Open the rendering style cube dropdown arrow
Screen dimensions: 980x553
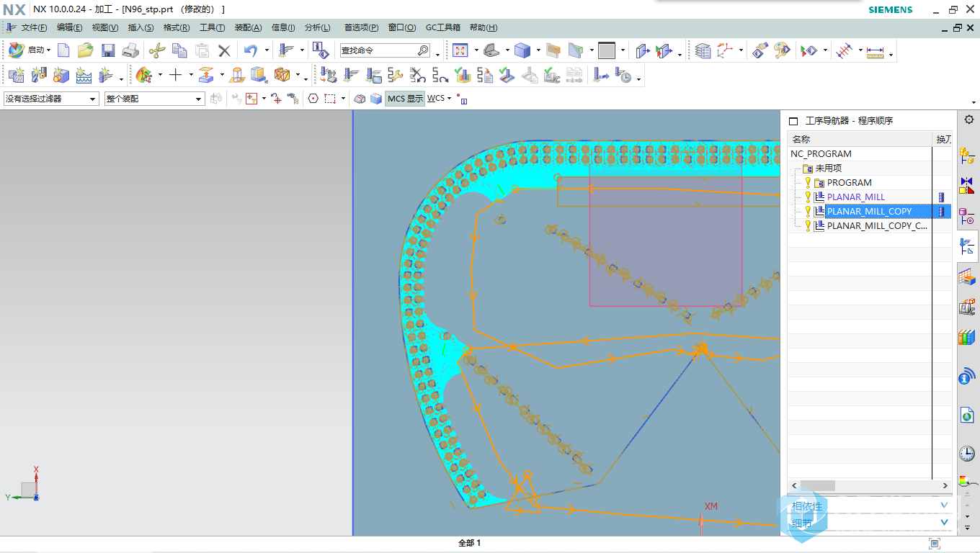tap(538, 50)
